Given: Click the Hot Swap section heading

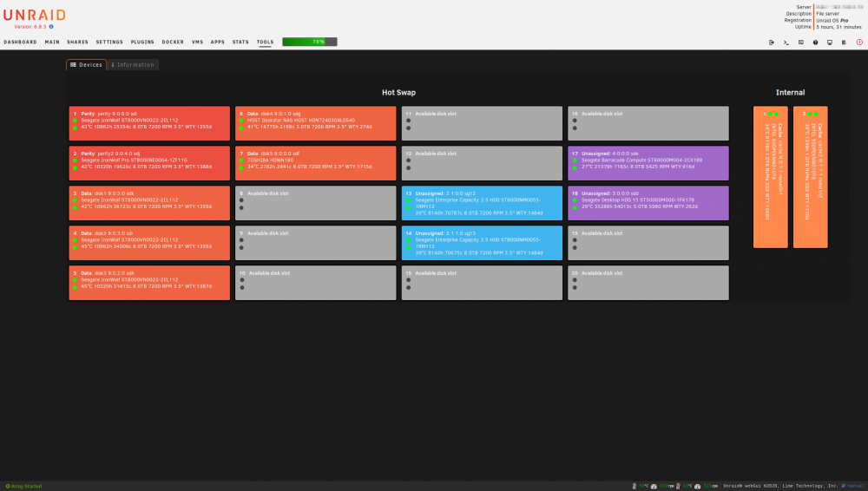Looking at the screenshot, I should pos(398,93).
